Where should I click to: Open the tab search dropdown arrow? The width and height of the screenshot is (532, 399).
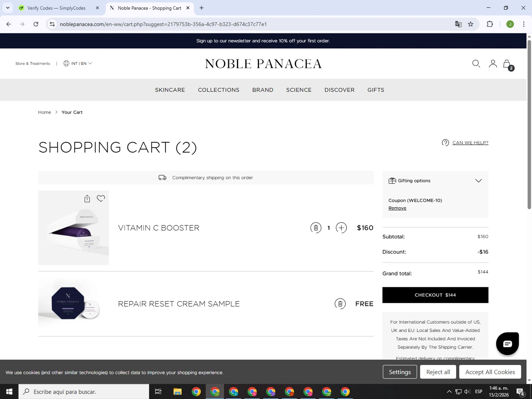pos(8,8)
